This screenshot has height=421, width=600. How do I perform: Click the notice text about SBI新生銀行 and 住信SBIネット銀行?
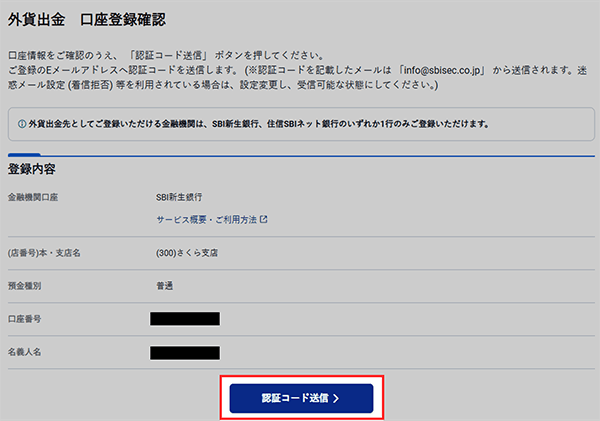(x=260, y=124)
